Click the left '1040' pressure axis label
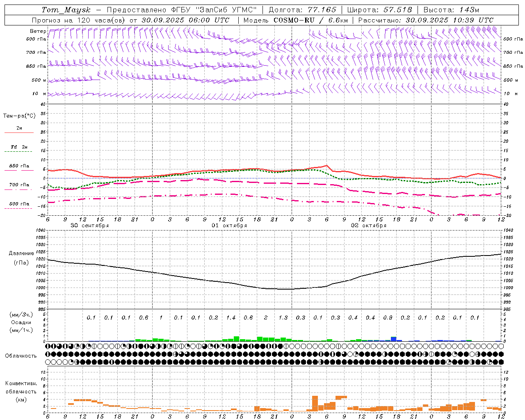The width and height of the screenshot is (525, 420). tap(41, 230)
